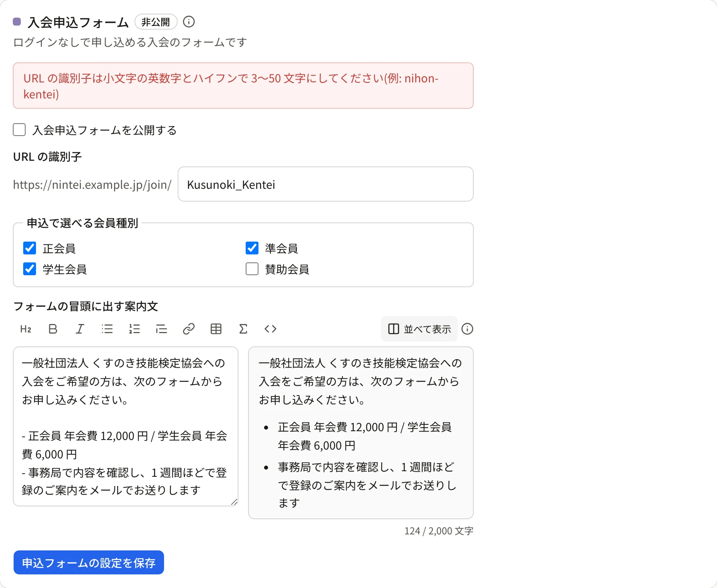Viewport: 717px width, 588px height.
Task: Uncheck the 正会員 checkbox
Action: tap(30, 248)
